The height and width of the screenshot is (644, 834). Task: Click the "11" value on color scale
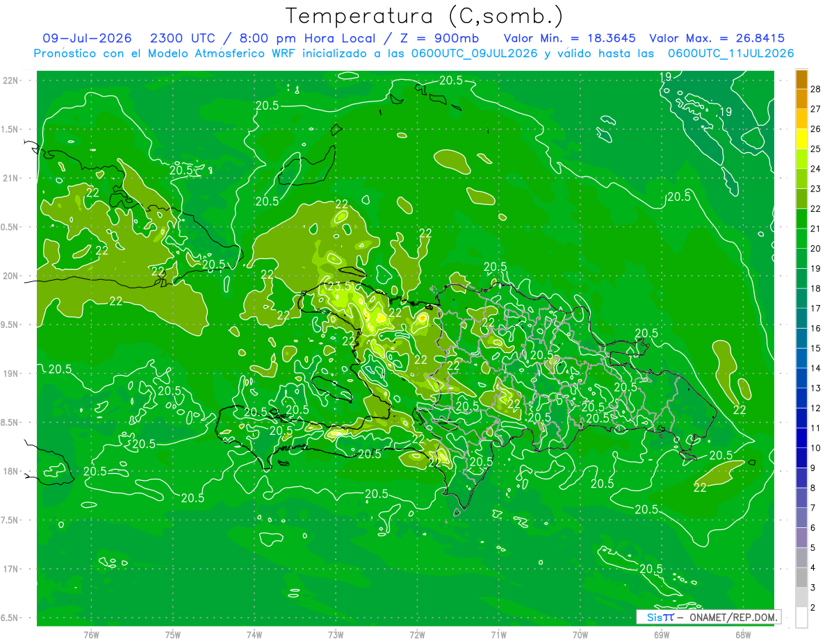point(816,427)
